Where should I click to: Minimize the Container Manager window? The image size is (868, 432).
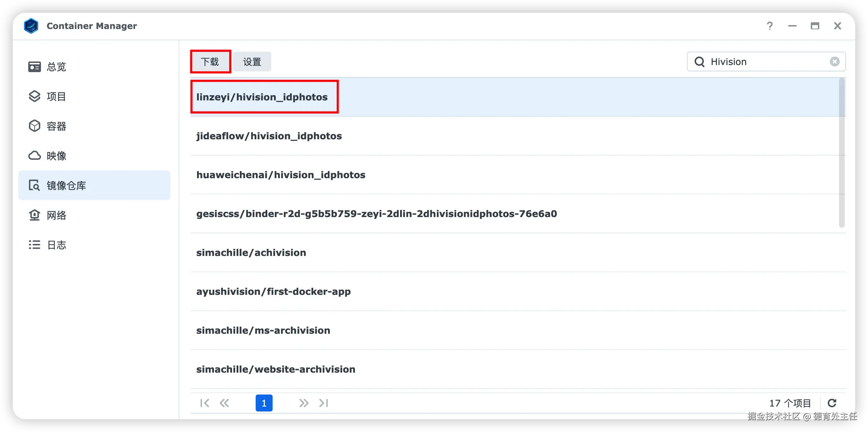[x=792, y=26]
